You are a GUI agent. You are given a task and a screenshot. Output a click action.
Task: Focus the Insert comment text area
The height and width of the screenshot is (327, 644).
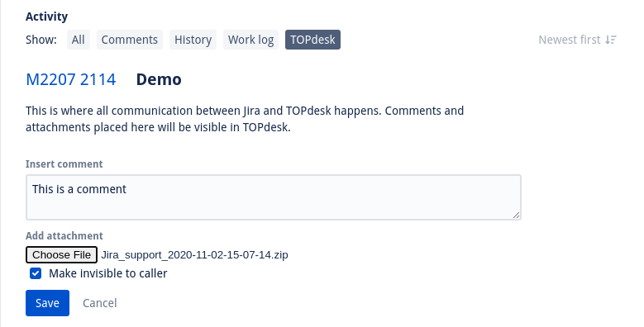[274, 197]
